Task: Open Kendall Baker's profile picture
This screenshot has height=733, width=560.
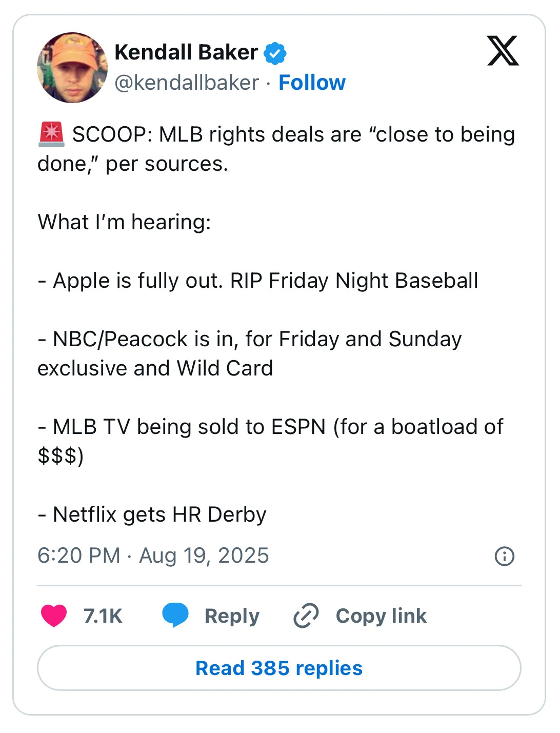Action: click(72, 68)
